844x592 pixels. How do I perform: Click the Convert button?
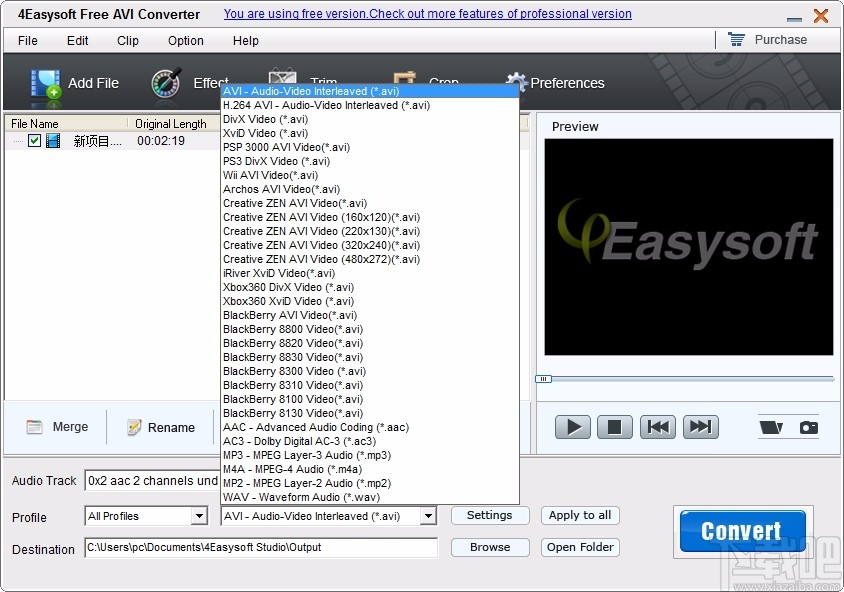click(741, 530)
